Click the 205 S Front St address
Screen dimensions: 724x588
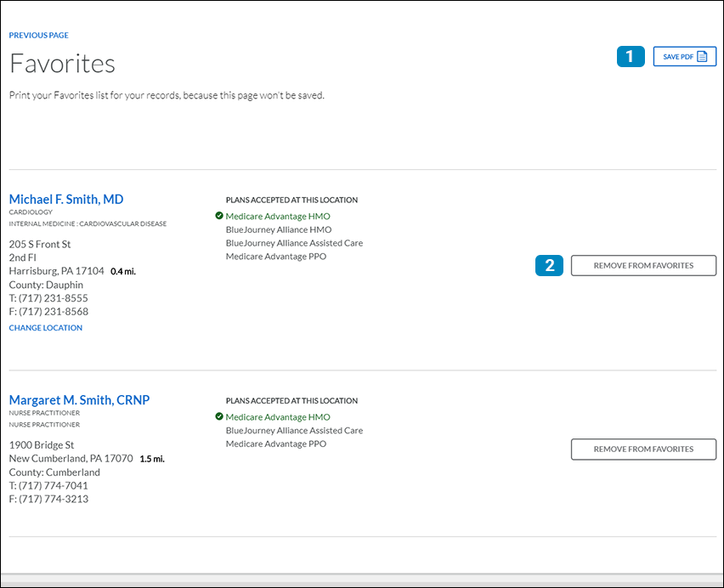[x=40, y=244]
